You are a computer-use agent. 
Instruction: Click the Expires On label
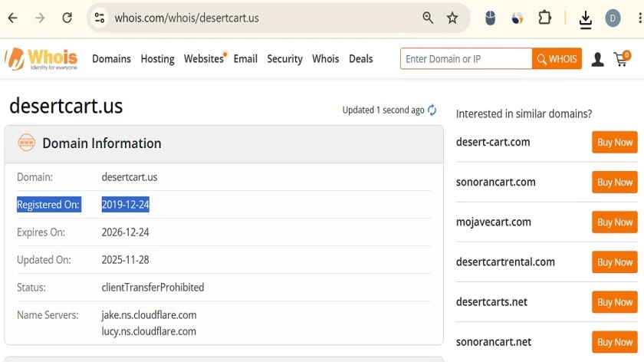click(41, 232)
